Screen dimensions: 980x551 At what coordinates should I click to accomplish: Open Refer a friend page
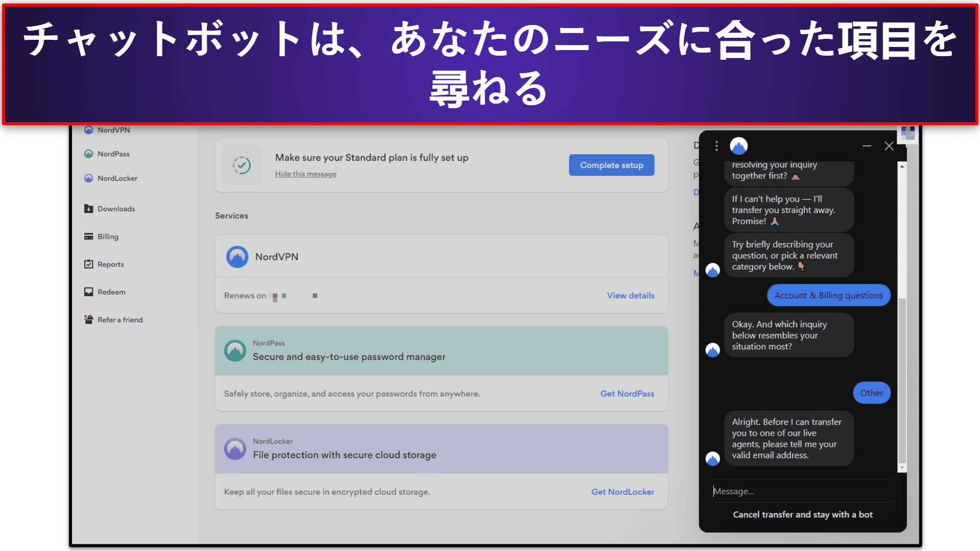point(120,320)
